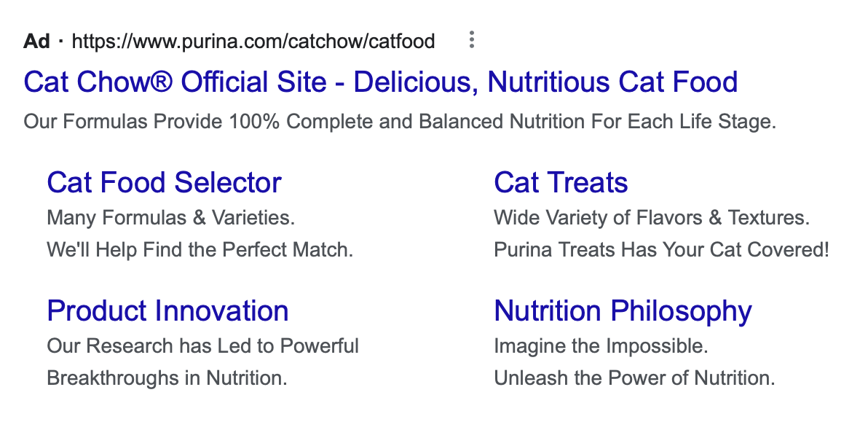Click the 'Imagine the Impossible.' text

click(601, 346)
